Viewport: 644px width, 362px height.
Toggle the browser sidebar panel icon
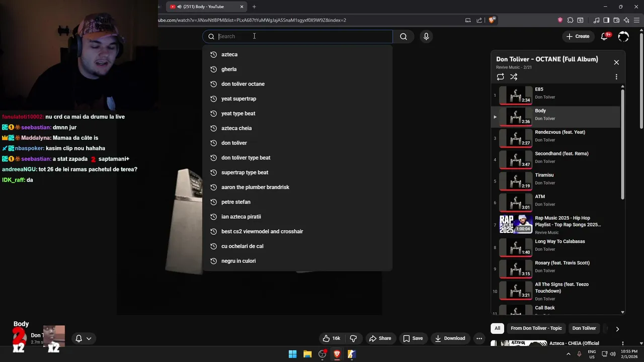click(x=606, y=20)
